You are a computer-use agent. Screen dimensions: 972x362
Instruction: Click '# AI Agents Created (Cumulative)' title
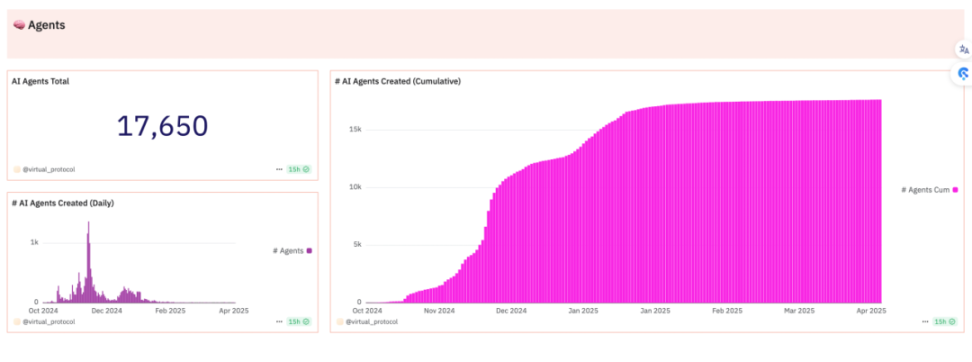(x=397, y=81)
